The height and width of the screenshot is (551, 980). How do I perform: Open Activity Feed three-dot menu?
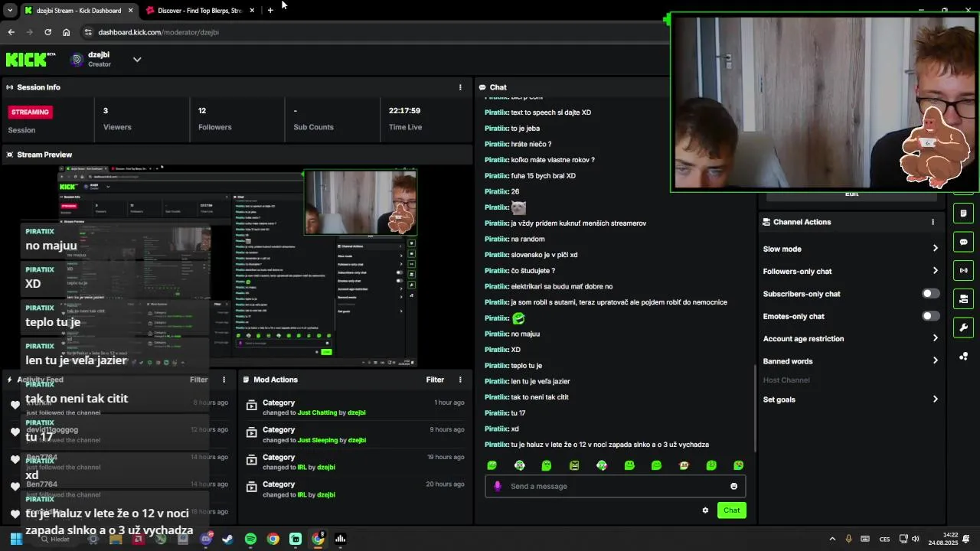pyautogui.click(x=224, y=380)
